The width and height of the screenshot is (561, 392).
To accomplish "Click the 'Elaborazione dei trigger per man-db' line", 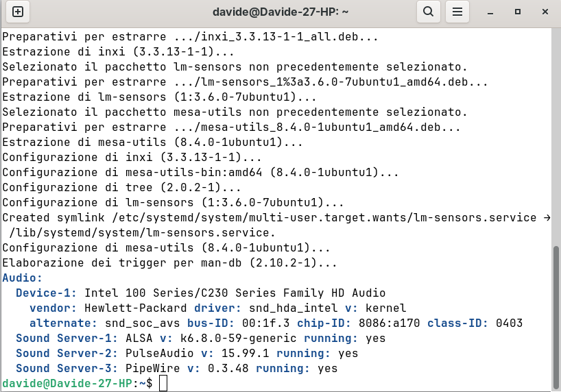I will point(169,263).
